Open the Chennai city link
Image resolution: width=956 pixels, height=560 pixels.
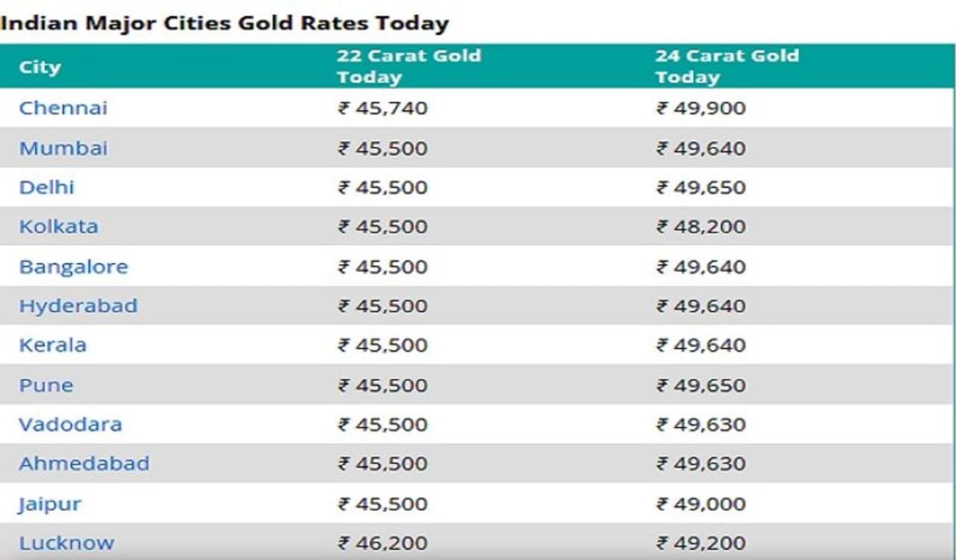click(x=63, y=108)
